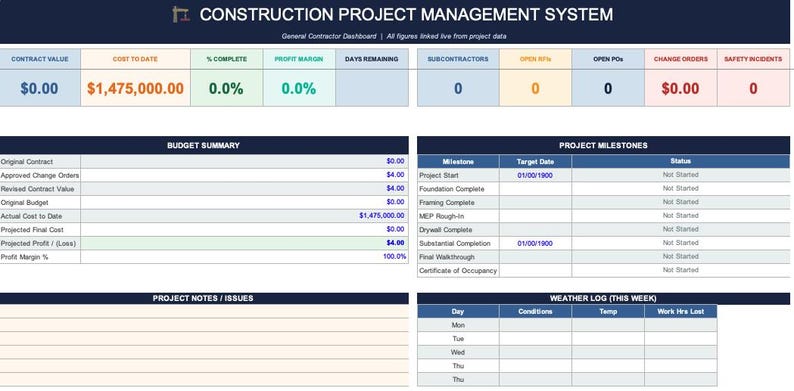Select the Project Start target date cell
The height and width of the screenshot is (391, 794).
tap(535, 175)
